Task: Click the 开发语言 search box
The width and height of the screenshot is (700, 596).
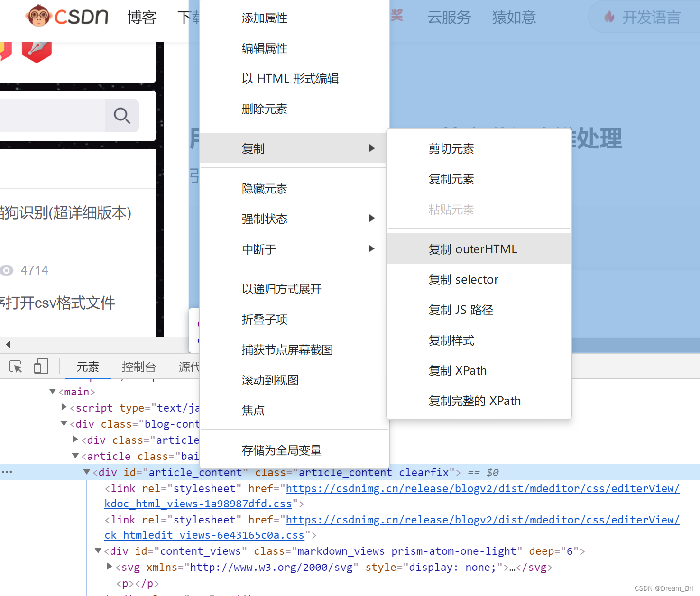Action: click(644, 18)
